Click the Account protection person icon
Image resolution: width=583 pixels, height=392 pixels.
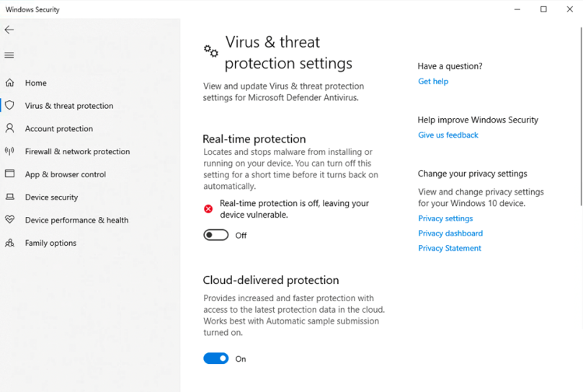click(9, 128)
